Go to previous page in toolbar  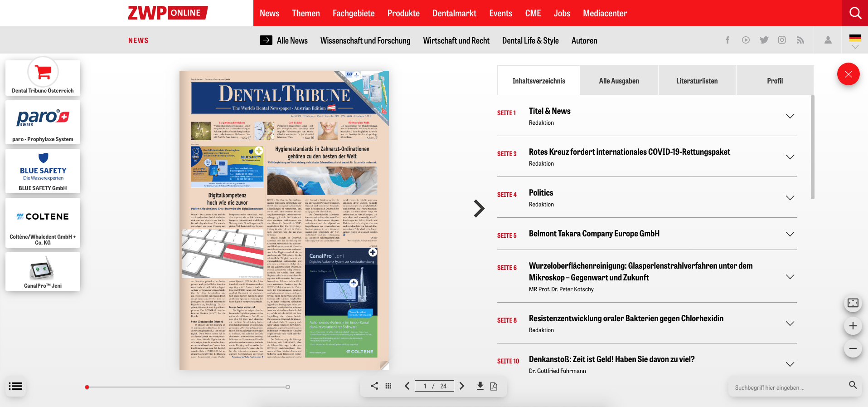(x=407, y=386)
